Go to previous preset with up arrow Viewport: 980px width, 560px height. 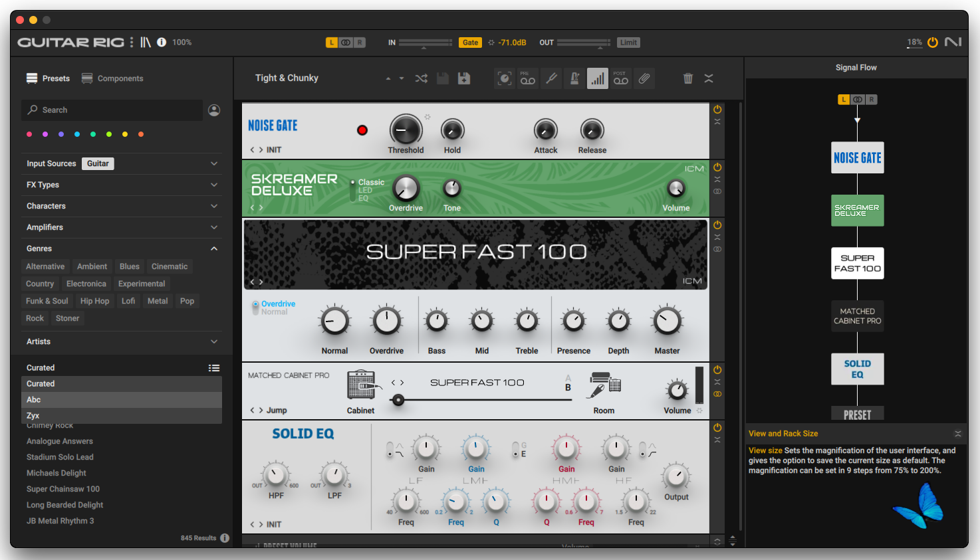pyautogui.click(x=388, y=78)
